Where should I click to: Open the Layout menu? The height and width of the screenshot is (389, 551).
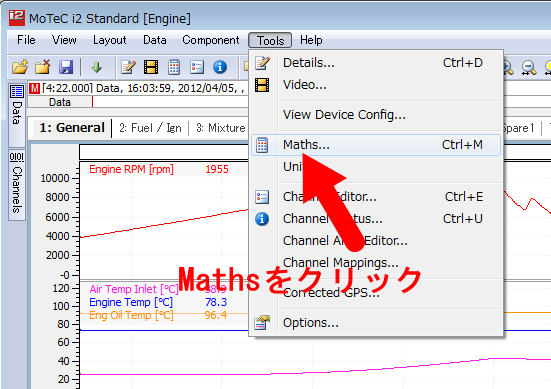[110, 40]
